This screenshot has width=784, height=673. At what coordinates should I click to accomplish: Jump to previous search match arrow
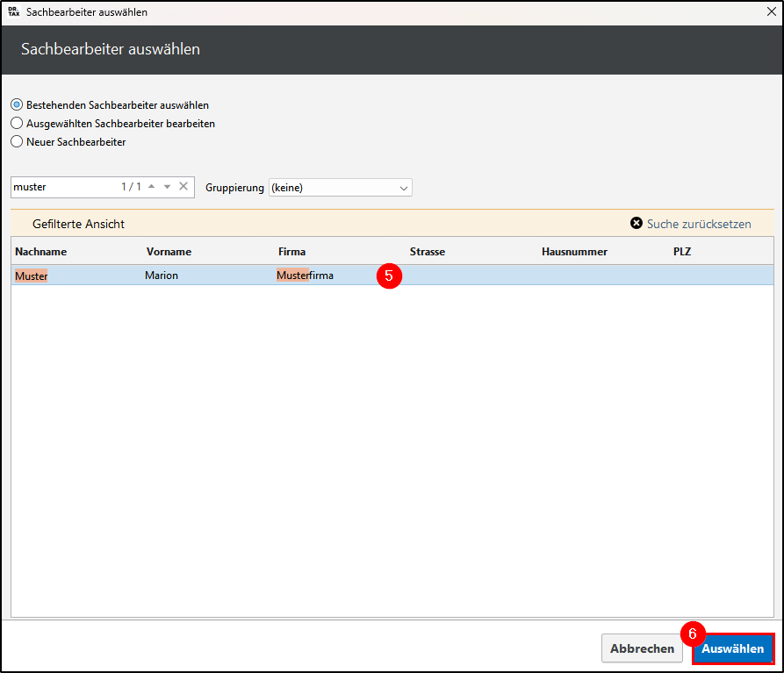[x=151, y=187]
